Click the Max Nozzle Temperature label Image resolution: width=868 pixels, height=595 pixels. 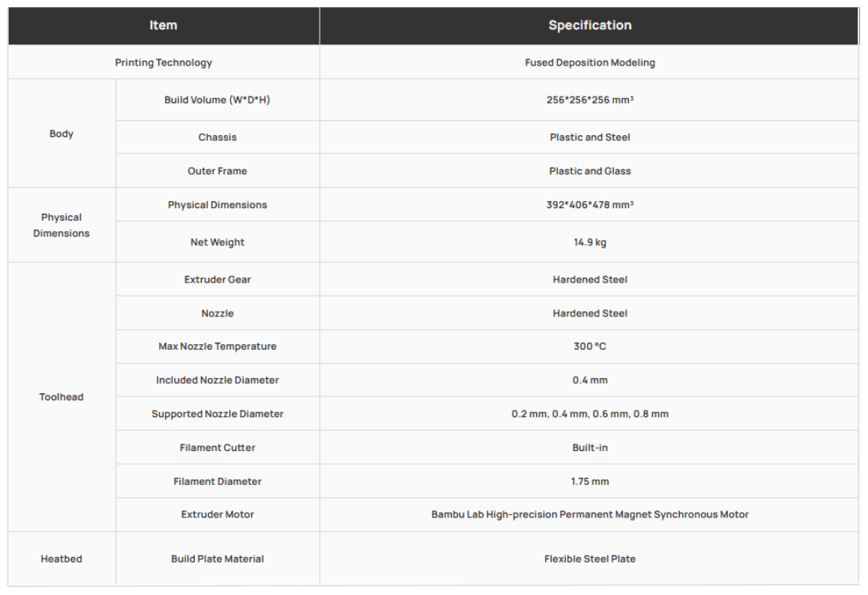pyautogui.click(x=217, y=347)
